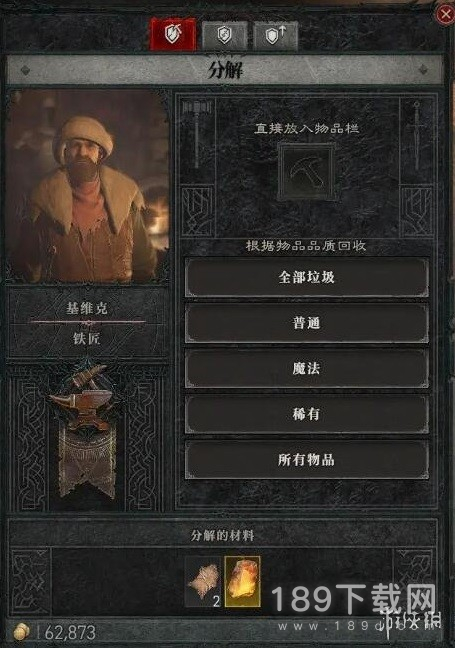Click the gold amount 62,873
This screenshot has height=648, width=455.
[x=70, y=632]
